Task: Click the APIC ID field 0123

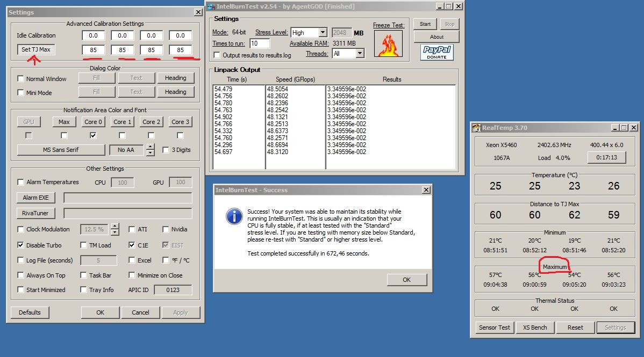Action: 173,290
